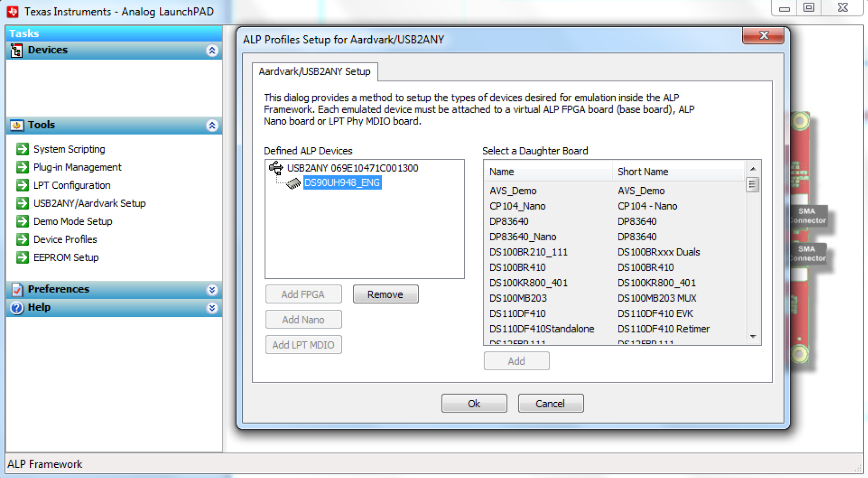Expand the Help section
Screen dimensions: 868x478
(212, 308)
